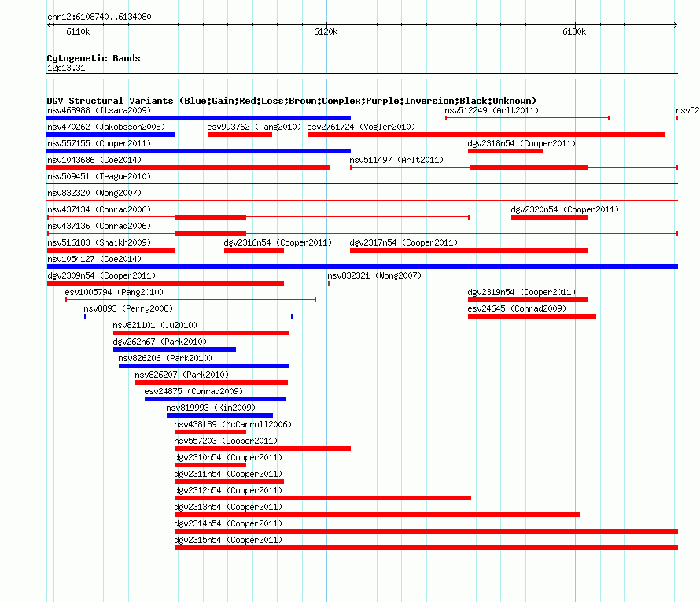The image size is (700, 602).
Task: Click the left arrow on the ruler
Action: coord(49,24)
